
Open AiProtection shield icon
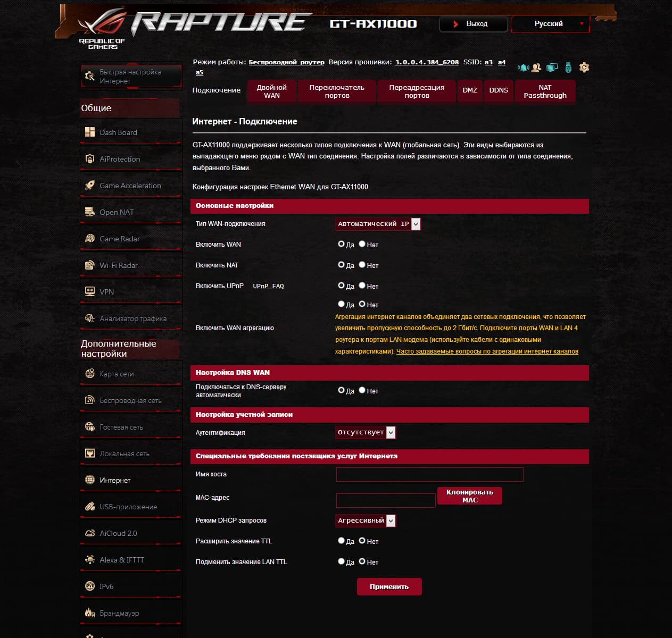[89, 158]
